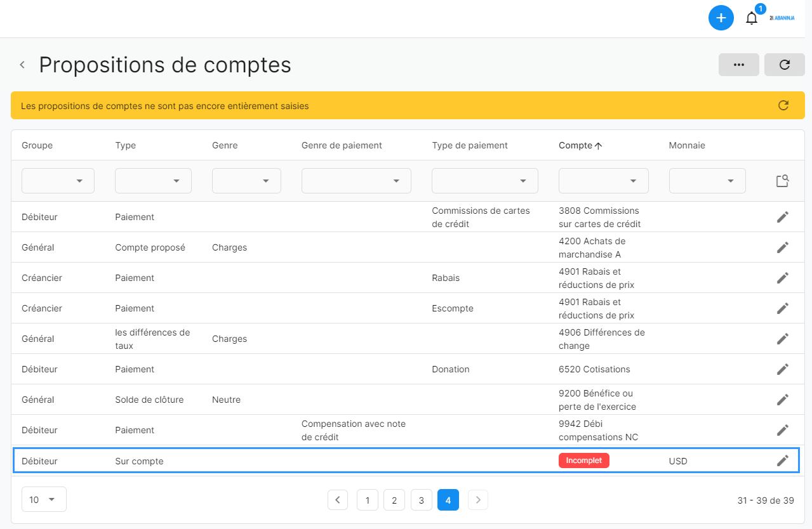Refresh the propositions list with the reload icon

784,64
